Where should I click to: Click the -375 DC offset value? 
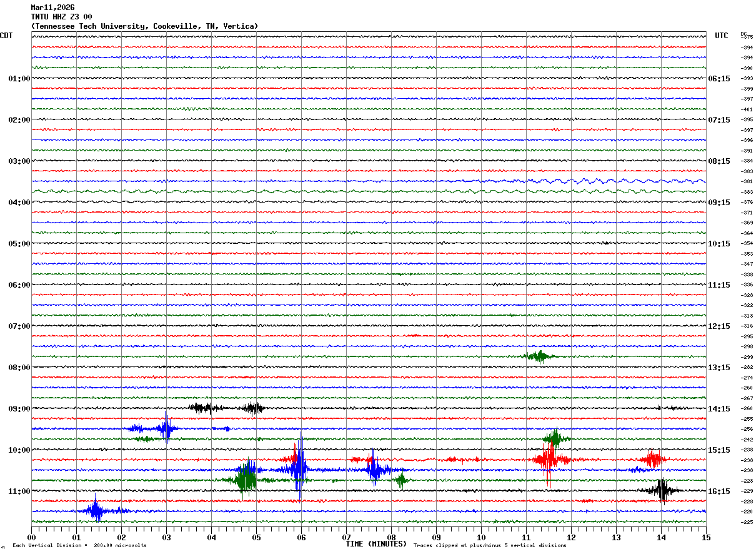[x=747, y=38]
